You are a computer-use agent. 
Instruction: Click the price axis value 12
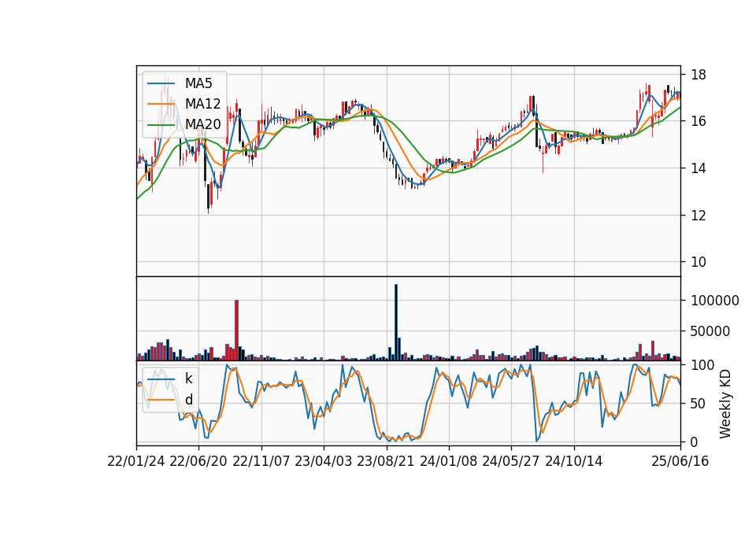[699, 216]
